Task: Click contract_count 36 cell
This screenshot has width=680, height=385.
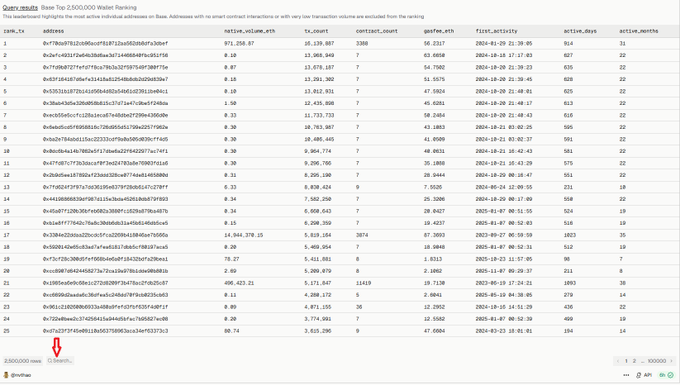Action: 359,307
